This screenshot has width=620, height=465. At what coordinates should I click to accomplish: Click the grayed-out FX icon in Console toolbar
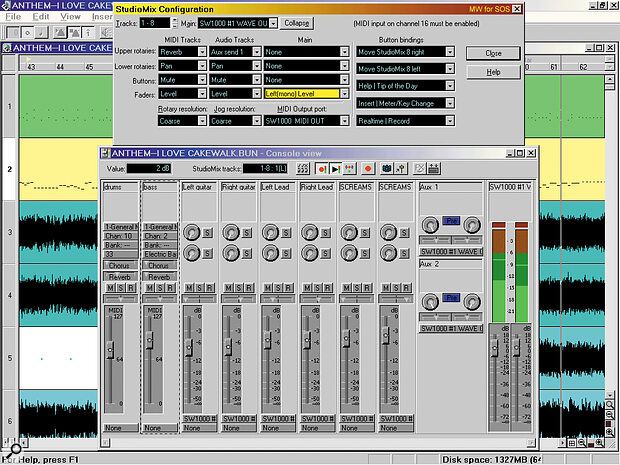[420, 169]
